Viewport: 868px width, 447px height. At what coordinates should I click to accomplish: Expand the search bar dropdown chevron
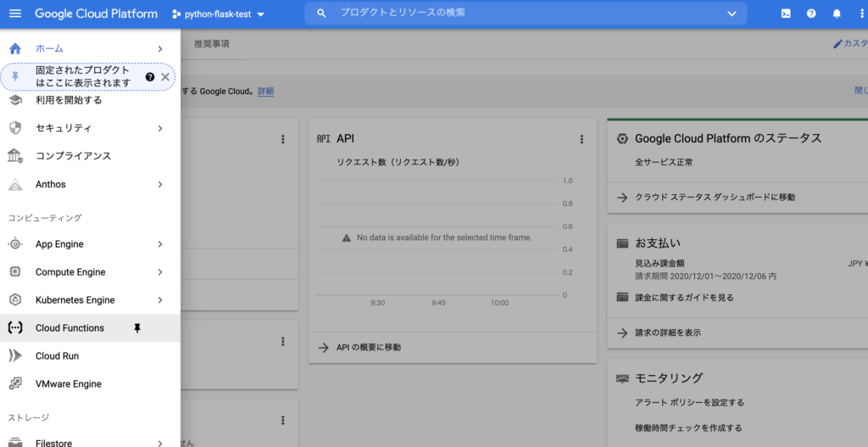(732, 14)
